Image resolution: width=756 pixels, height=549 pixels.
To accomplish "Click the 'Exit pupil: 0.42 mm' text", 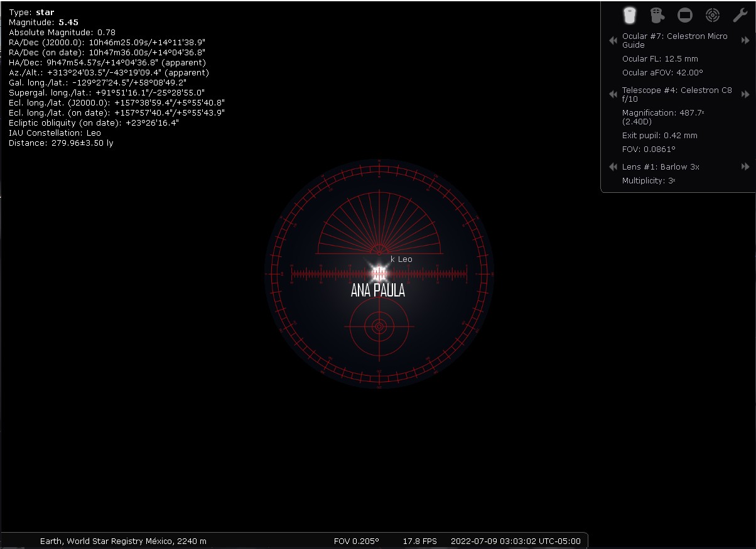I will pyautogui.click(x=660, y=136).
